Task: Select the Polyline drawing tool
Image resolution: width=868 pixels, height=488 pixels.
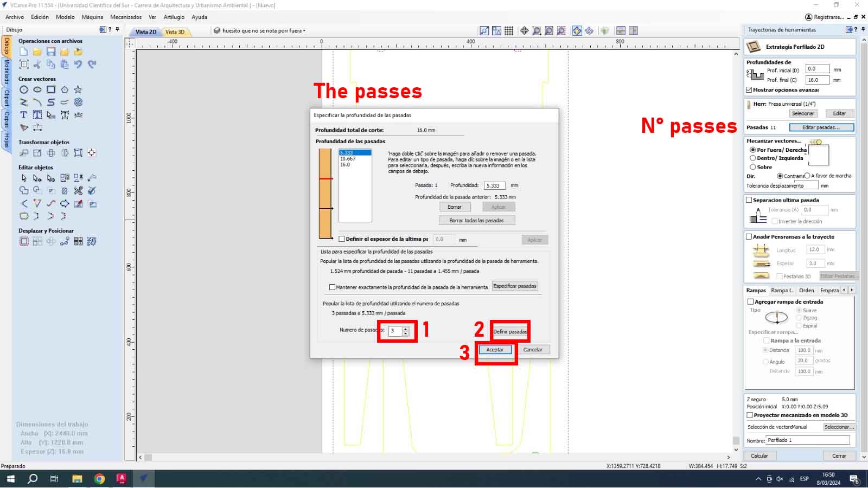Action: pyautogui.click(x=24, y=102)
